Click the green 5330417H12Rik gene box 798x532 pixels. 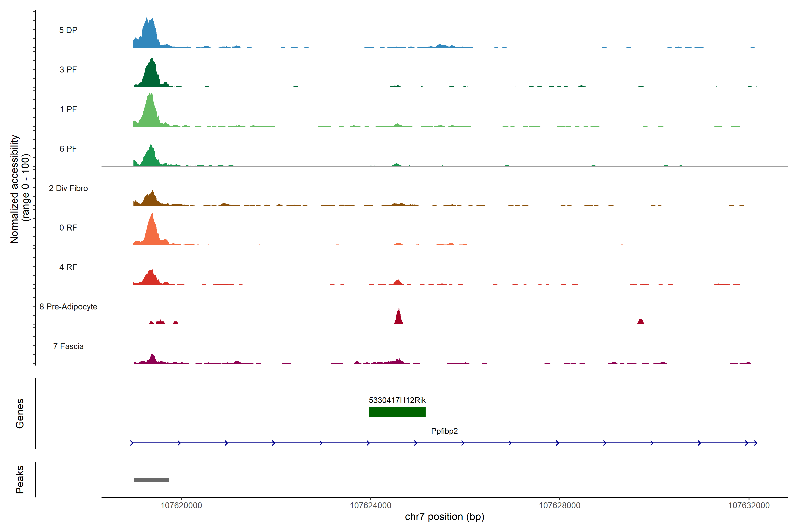click(397, 412)
